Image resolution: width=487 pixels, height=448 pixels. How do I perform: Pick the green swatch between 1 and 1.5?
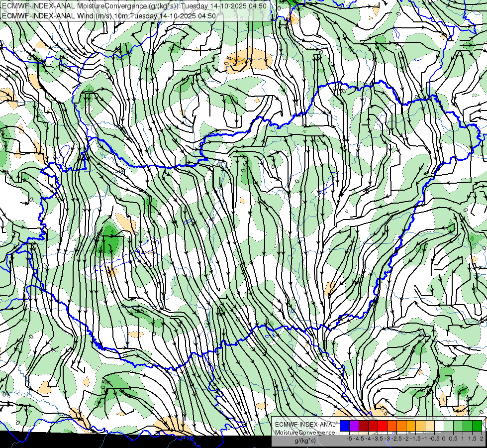468,426
